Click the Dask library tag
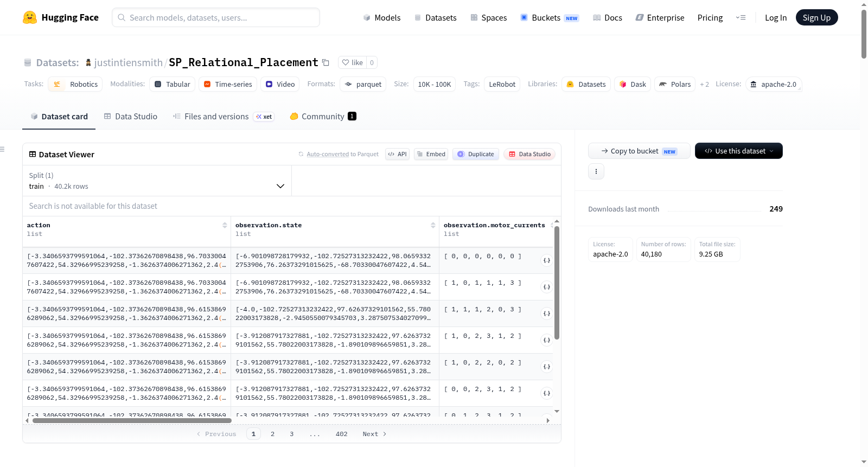The width and height of the screenshot is (868, 467). pos(633,84)
